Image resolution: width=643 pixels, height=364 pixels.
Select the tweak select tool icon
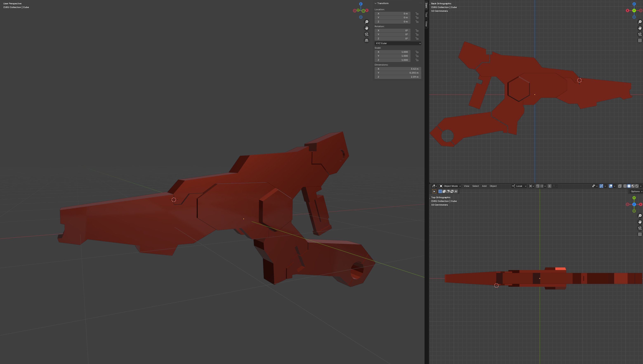pos(434,192)
